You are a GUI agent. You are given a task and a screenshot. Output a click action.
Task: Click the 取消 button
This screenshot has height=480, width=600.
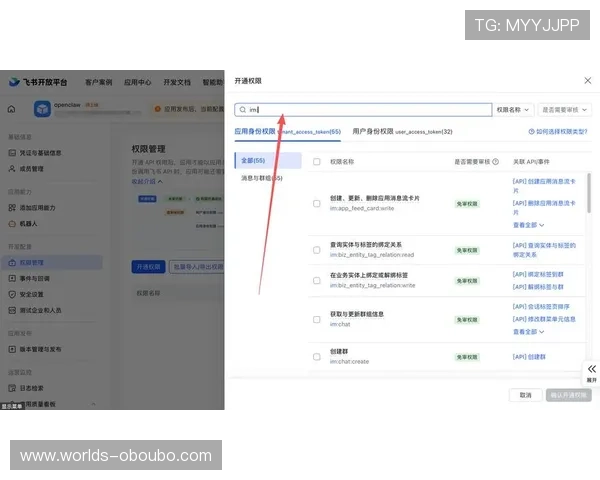click(x=525, y=395)
